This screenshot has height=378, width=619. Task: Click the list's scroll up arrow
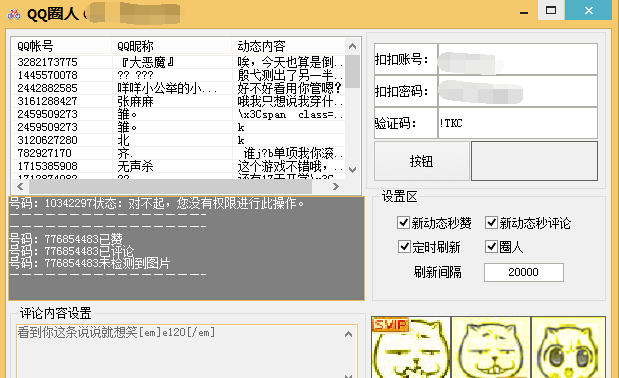point(353,47)
